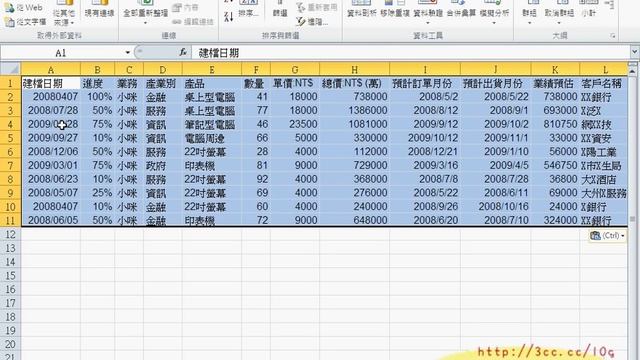Select cell with date 2008/10/16
Screen dimensions: 640x360
[x=496, y=207]
